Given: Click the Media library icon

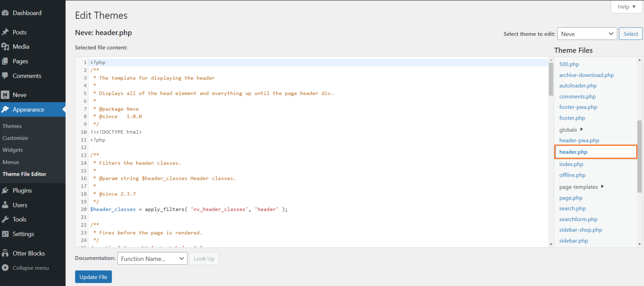Looking at the screenshot, I should click(5, 47).
